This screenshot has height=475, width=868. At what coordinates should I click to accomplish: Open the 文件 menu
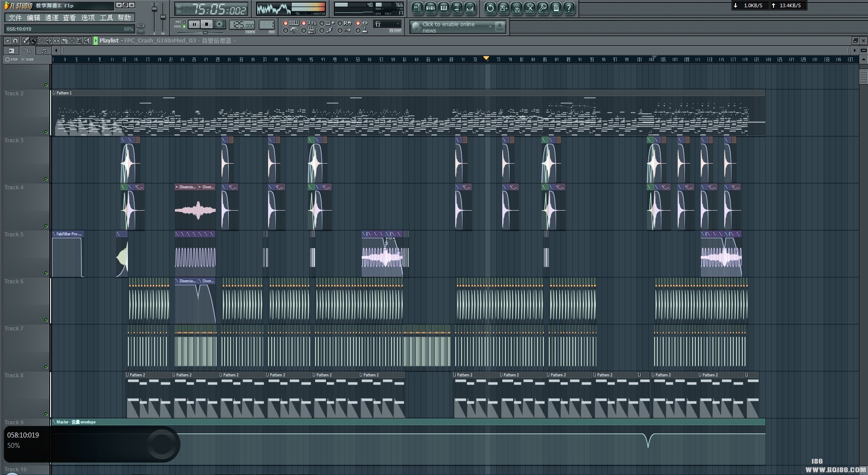coord(15,18)
